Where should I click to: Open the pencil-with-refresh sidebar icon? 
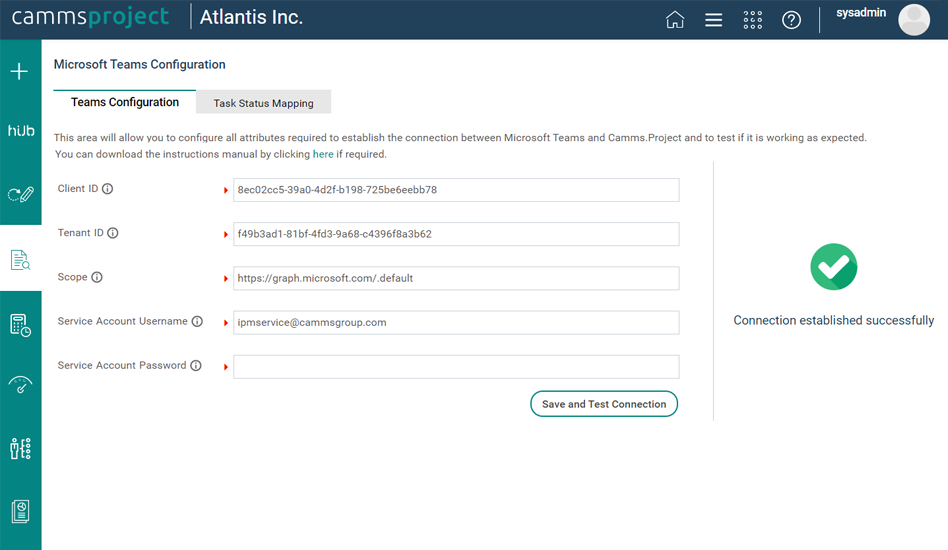coord(21,195)
